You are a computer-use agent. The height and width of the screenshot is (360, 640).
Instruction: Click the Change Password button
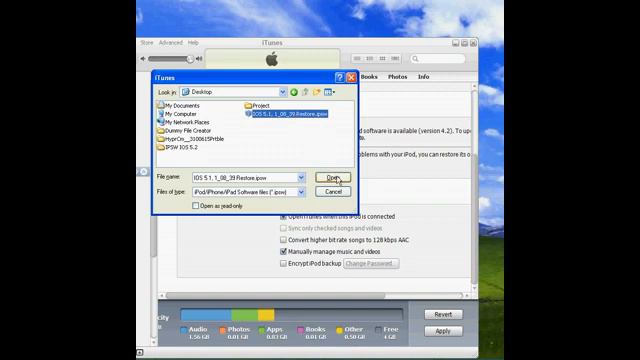371,264
